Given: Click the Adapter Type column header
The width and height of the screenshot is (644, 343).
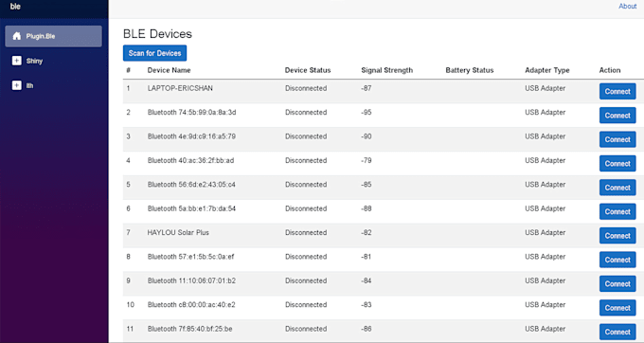Looking at the screenshot, I should [547, 70].
